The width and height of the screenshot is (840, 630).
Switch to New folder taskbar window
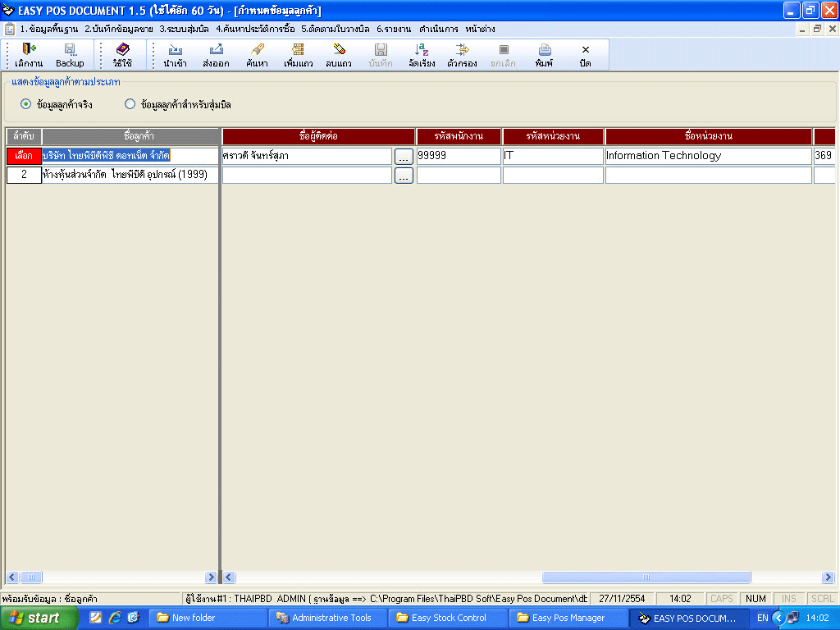click(208, 618)
